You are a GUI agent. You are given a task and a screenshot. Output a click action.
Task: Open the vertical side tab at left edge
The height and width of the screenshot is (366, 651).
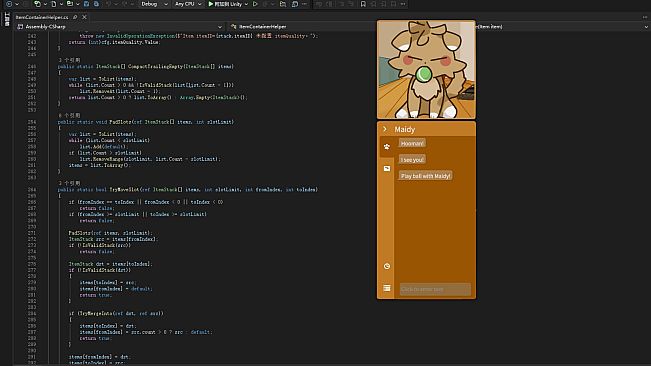(7, 19)
